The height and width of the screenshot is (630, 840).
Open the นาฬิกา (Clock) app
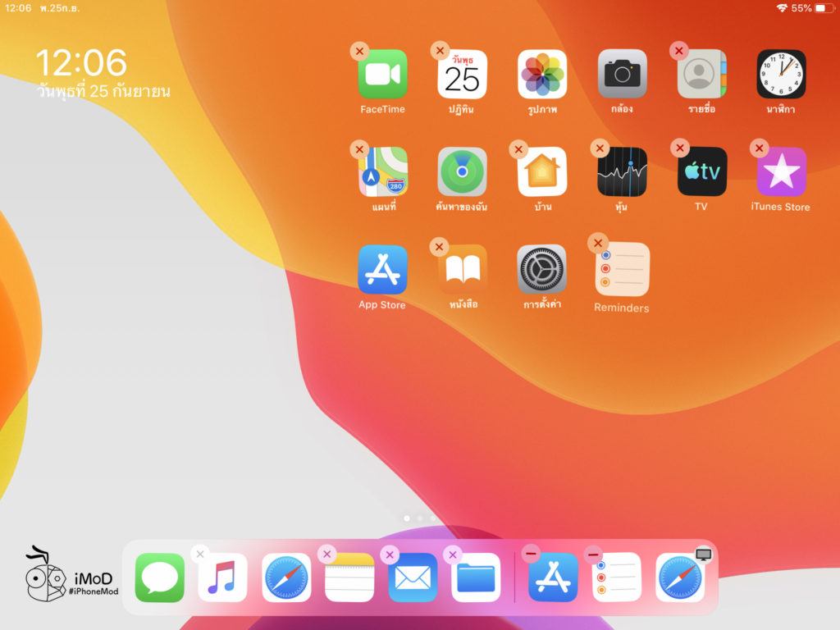[779, 75]
